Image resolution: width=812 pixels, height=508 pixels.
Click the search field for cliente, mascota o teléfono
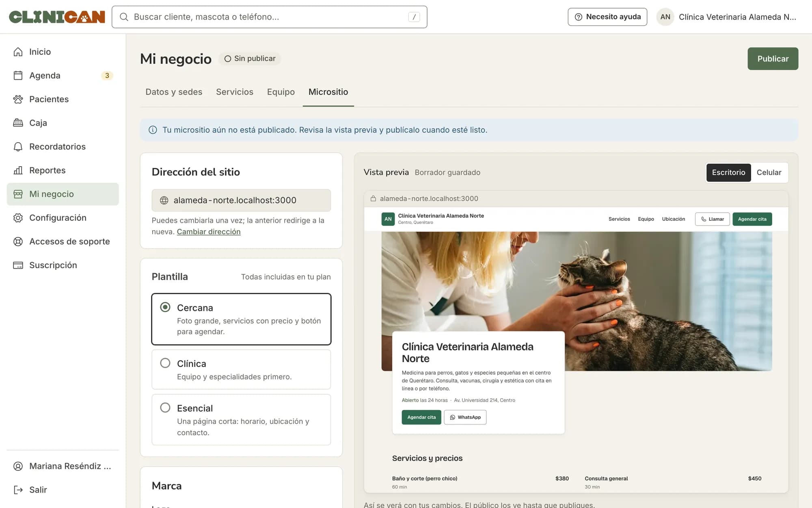point(269,17)
